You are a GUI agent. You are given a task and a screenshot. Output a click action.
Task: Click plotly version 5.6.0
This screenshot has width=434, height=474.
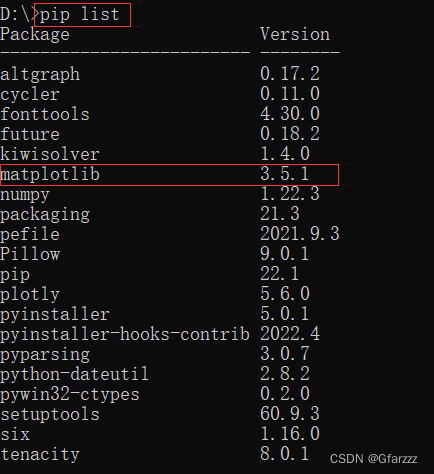click(x=285, y=294)
